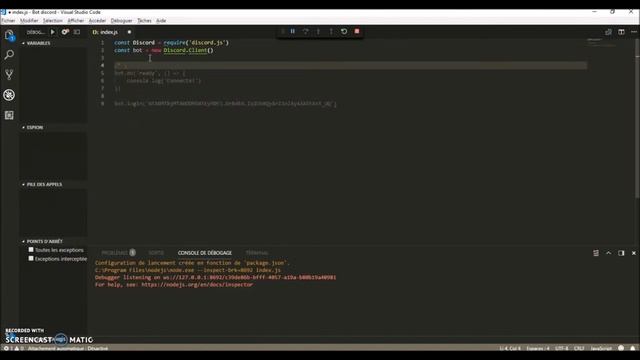Change language mode JavaScript
Screen dimensions: 640x360
(x=601, y=348)
